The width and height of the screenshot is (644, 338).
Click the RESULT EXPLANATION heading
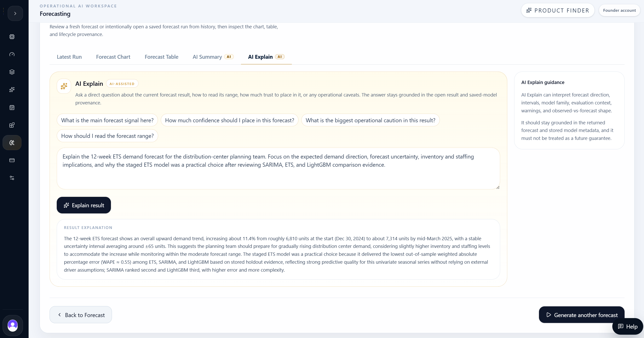pyautogui.click(x=88, y=228)
